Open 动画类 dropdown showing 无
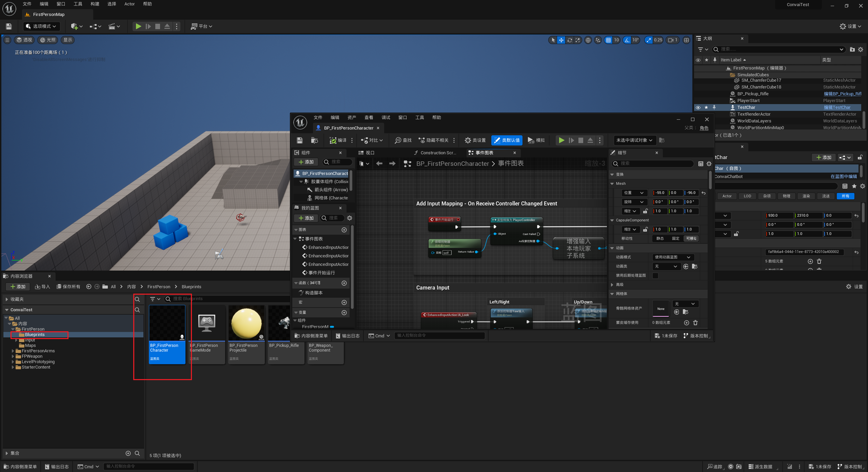Screen dimensions: 868x472 coord(666,266)
